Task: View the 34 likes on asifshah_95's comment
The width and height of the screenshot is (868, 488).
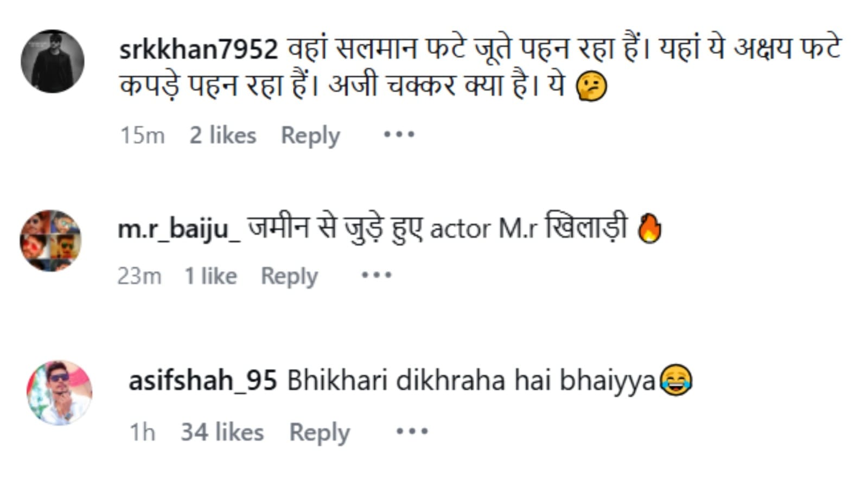Action: 222,432
